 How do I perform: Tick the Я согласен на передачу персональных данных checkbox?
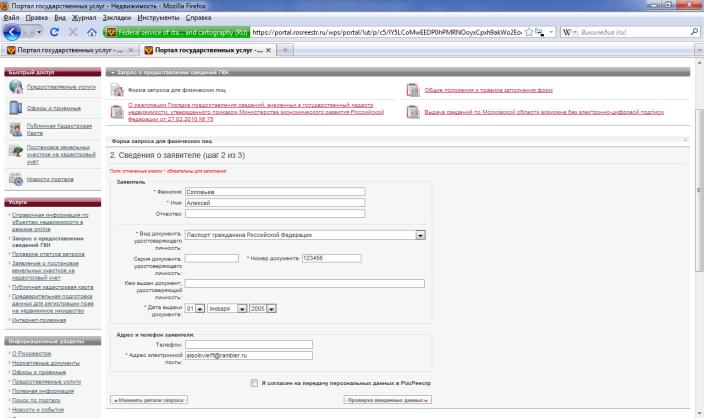(x=254, y=383)
